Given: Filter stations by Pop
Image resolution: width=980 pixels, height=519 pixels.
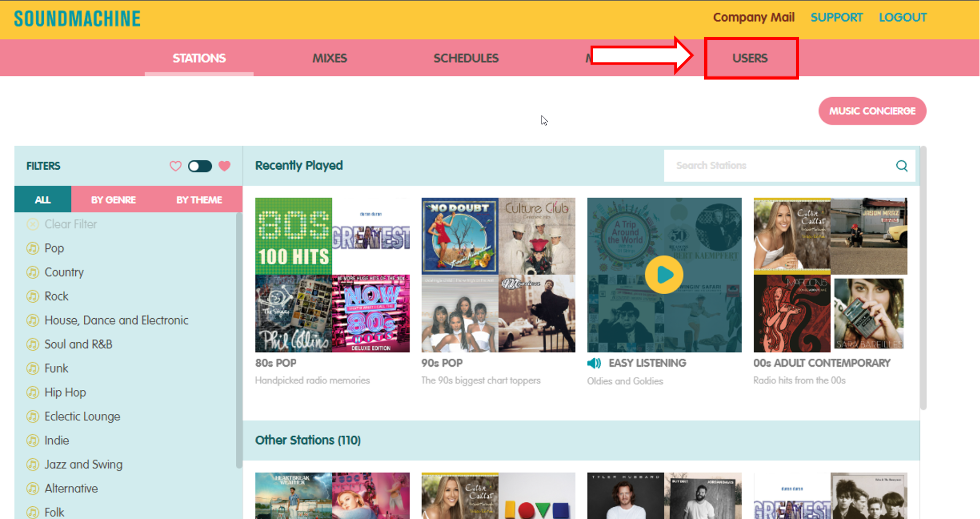Looking at the screenshot, I should point(54,248).
